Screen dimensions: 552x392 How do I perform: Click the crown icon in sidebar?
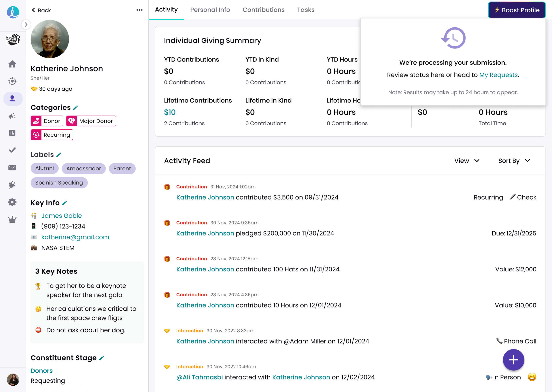click(x=12, y=219)
